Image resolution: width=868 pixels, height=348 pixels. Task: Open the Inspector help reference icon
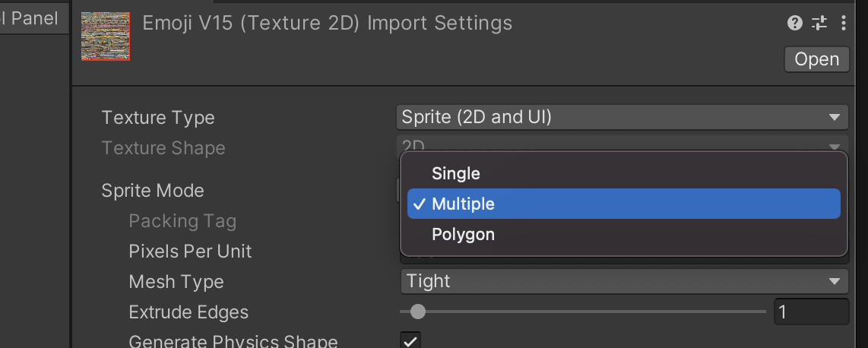[x=795, y=24]
